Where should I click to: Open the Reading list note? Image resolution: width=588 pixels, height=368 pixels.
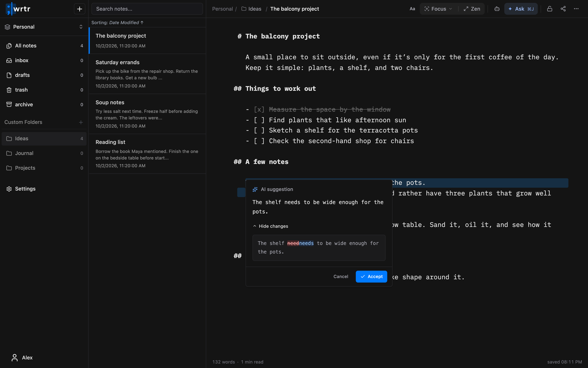pyautogui.click(x=148, y=154)
